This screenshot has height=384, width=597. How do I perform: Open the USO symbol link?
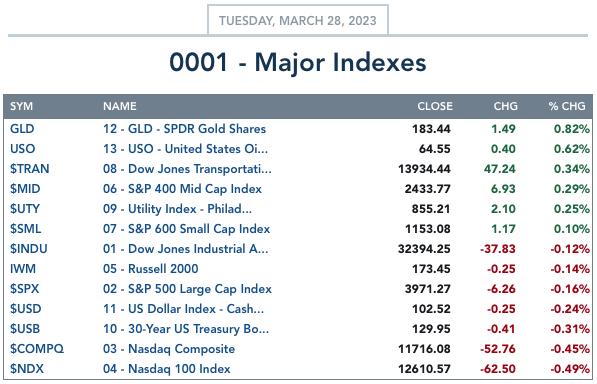pyautogui.click(x=22, y=149)
